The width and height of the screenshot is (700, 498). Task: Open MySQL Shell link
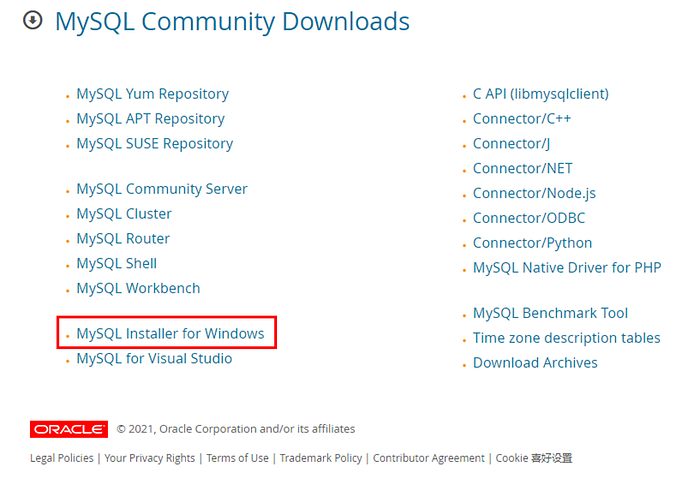[117, 263]
